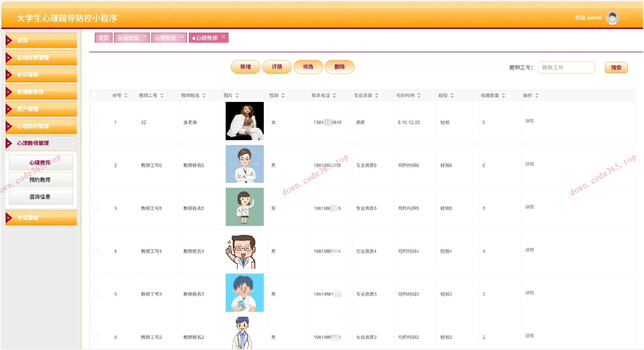
Task: Click the 张老帅 name cell
Action: pos(190,122)
